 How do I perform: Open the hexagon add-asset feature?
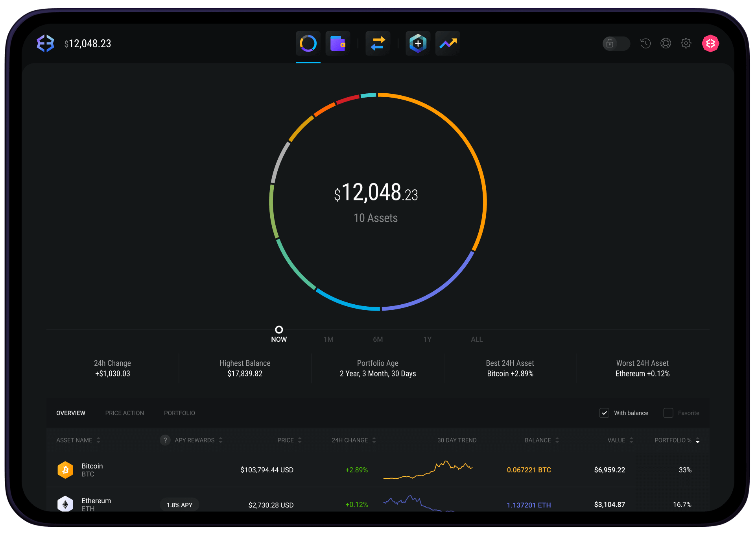(x=418, y=43)
